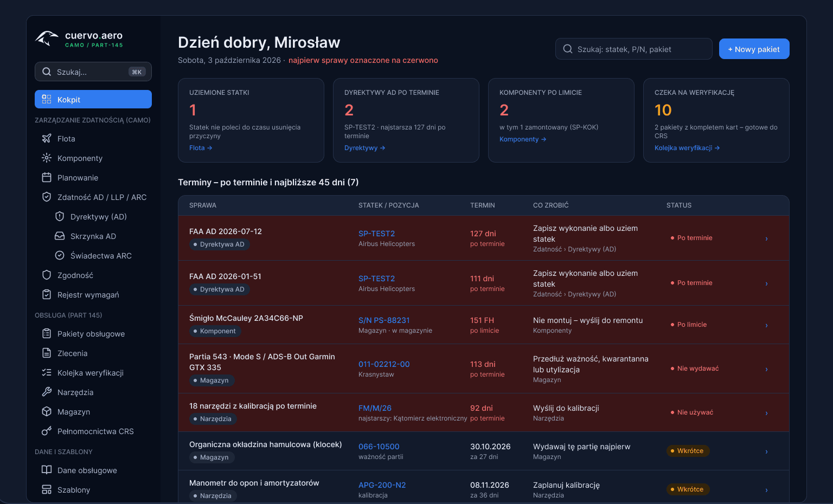Image resolution: width=833 pixels, height=504 pixels.
Task: Click the magnifier icon in the top search
Action: point(568,49)
